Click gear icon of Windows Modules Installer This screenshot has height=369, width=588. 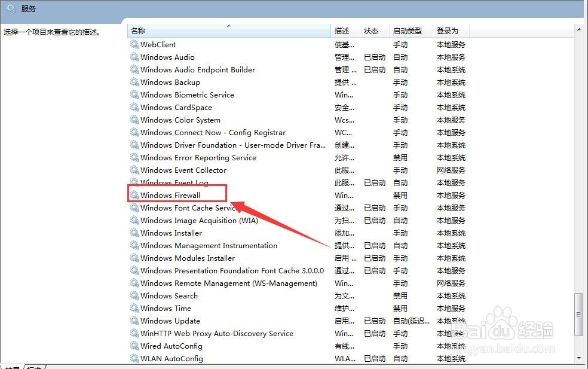134,258
